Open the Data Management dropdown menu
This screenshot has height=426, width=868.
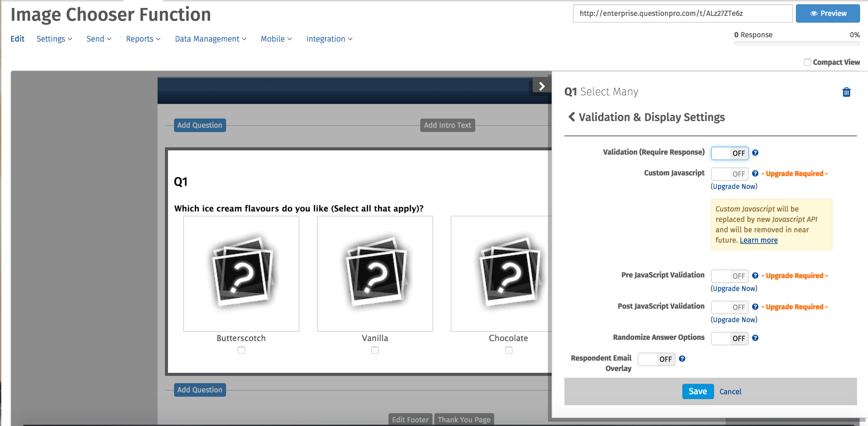coord(211,39)
